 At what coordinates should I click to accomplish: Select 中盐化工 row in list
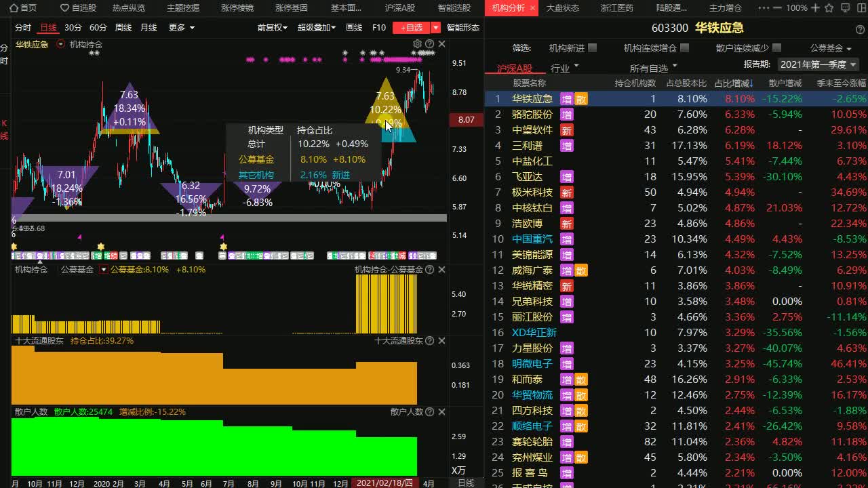tap(677, 161)
